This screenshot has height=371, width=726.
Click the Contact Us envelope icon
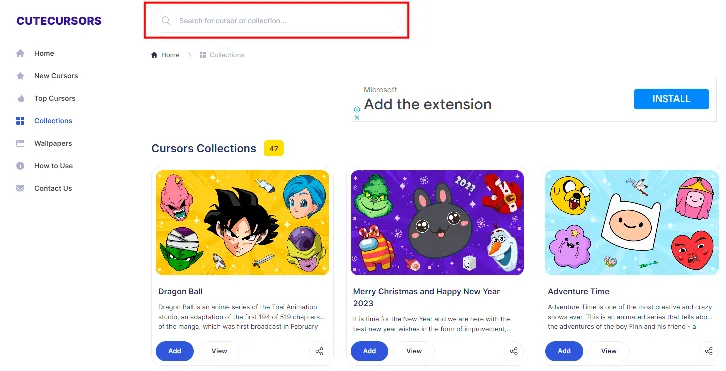(20, 188)
